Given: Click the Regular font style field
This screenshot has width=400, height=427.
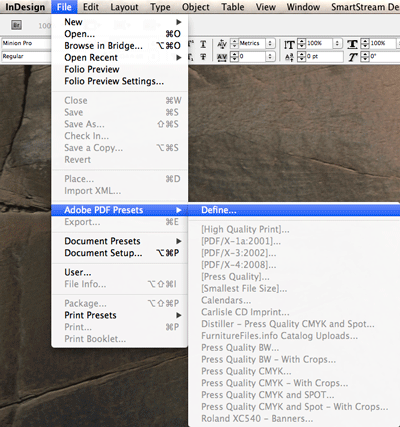Looking at the screenshot, I should tap(26, 57).
